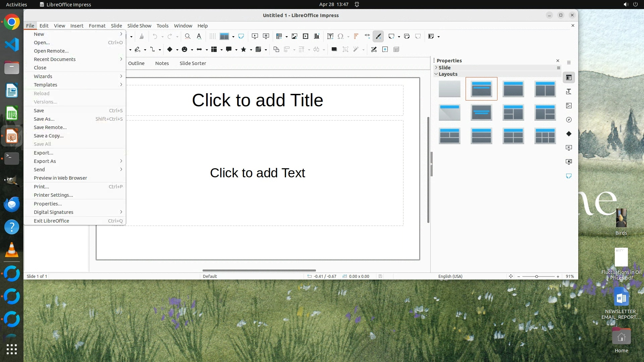Screen dimensions: 644x362
Task: Click Insert Table icon in toolbar
Action: [x=279, y=36]
